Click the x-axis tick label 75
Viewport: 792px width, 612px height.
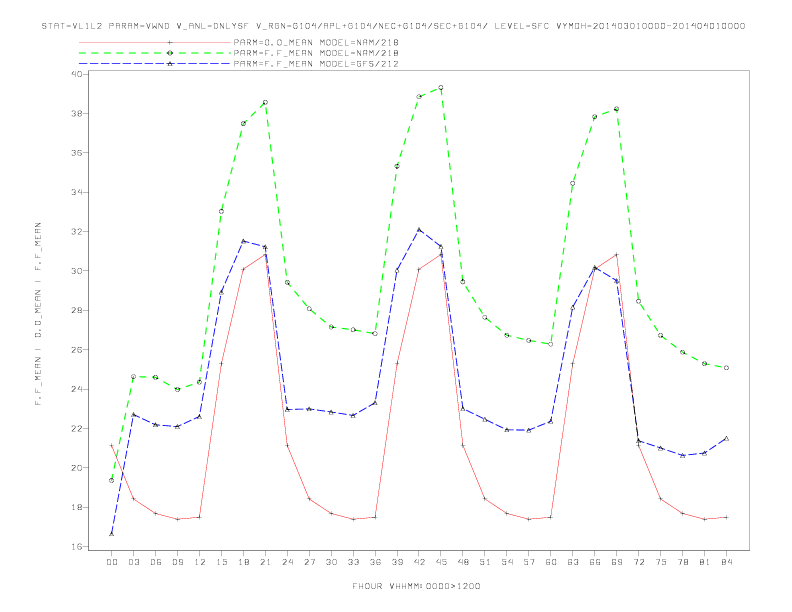click(x=661, y=562)
